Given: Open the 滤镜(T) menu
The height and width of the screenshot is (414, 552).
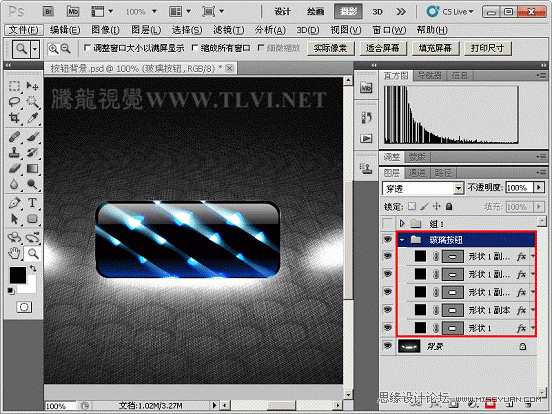Looking at the screenshot, I should click(228, 30).
